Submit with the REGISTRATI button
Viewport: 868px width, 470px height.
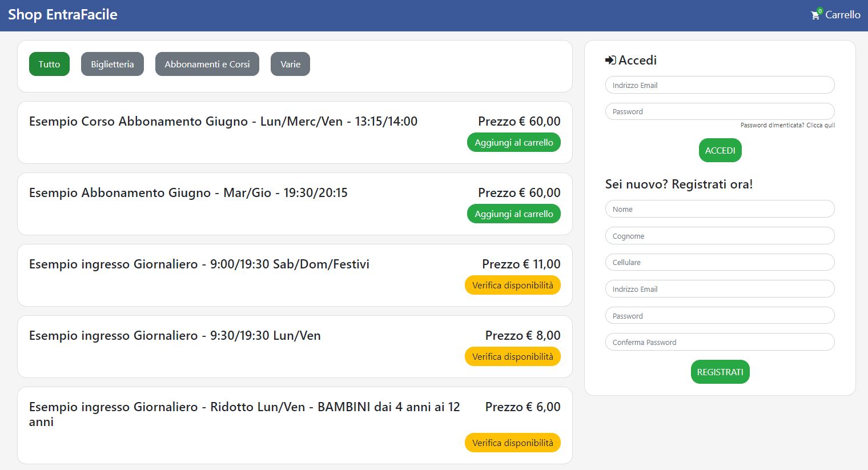pyautogui.click(x=720, y=372)
